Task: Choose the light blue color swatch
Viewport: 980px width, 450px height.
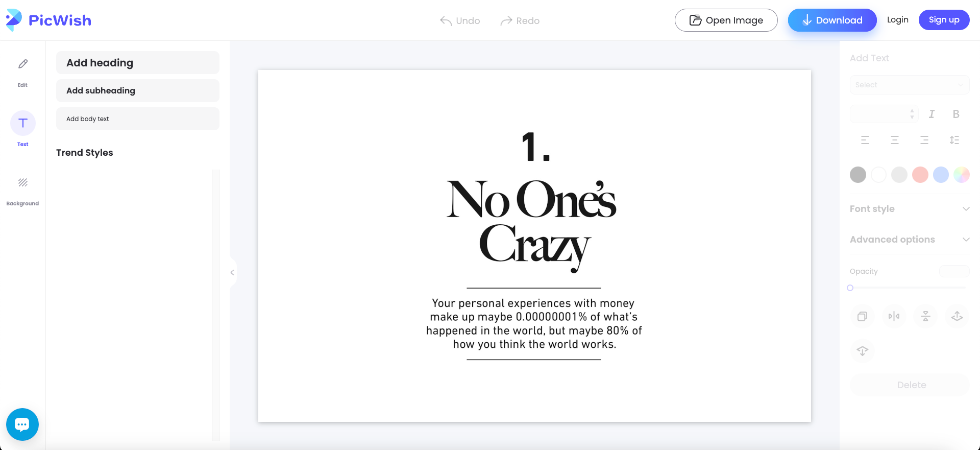Action: coord(941,175)
